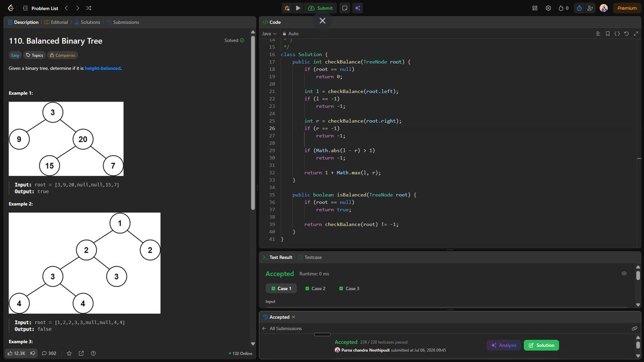644x362 pixels.
Task: Go to next problem with right arrow
Action: click(x=77, y=8)
